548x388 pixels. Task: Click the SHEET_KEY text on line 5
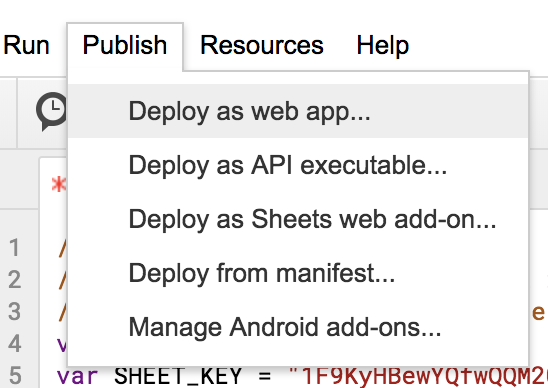pyautogui.click(x=178, y=376)
